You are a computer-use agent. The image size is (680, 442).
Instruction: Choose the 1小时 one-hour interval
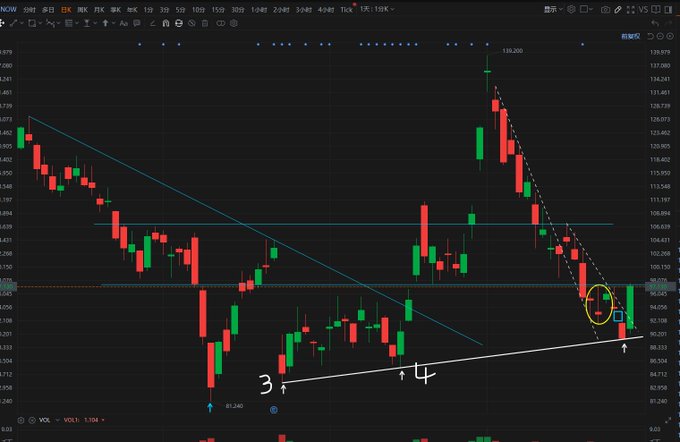[259, 10]
